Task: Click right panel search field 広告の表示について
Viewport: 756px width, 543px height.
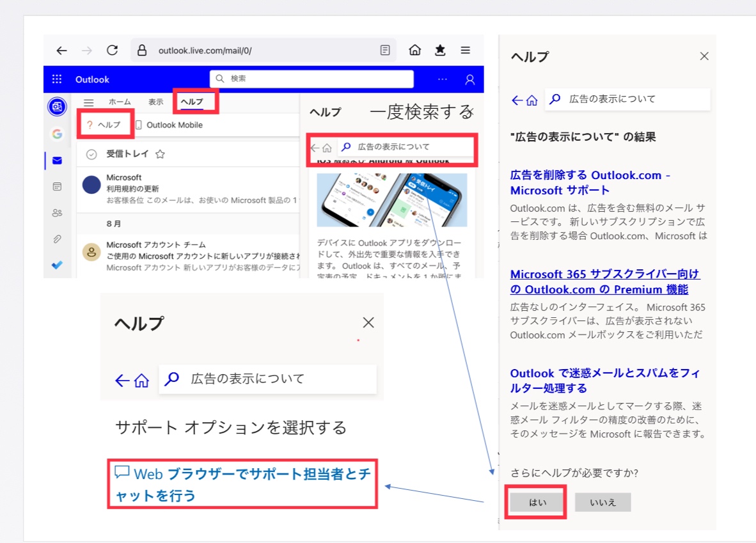Action: point(627,99)
